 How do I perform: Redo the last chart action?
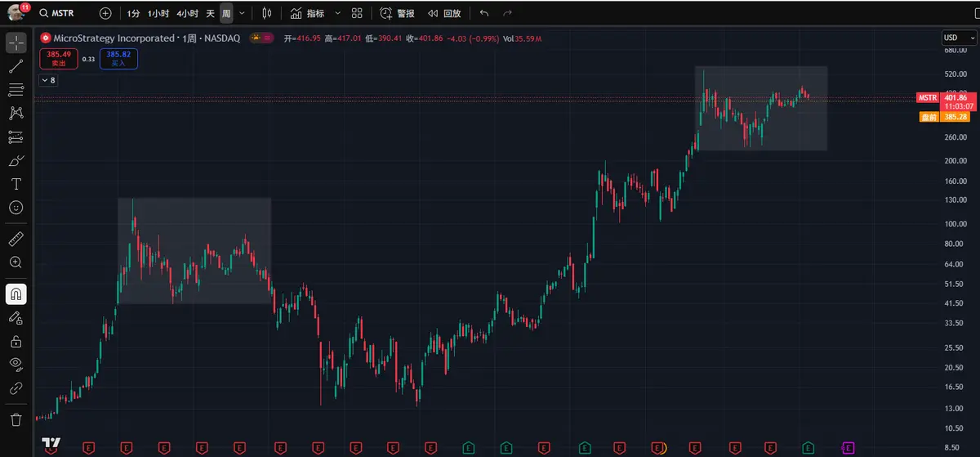(x=508, y=13)
